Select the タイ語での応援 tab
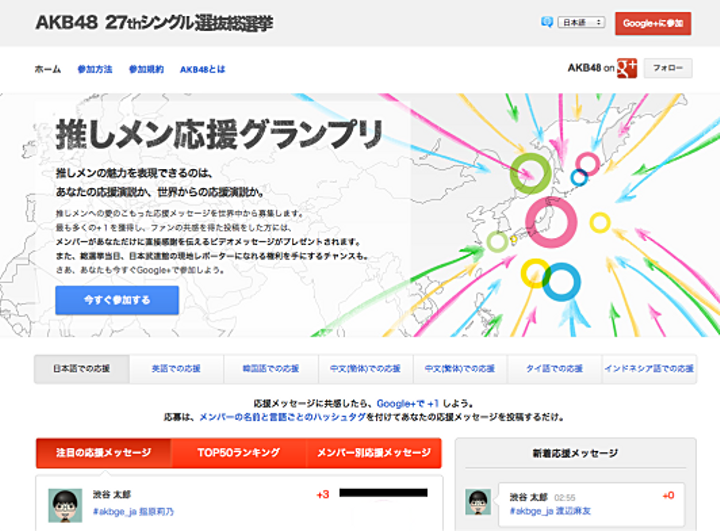The width and height of the screenshot is (720, 531). pos(555,368)
